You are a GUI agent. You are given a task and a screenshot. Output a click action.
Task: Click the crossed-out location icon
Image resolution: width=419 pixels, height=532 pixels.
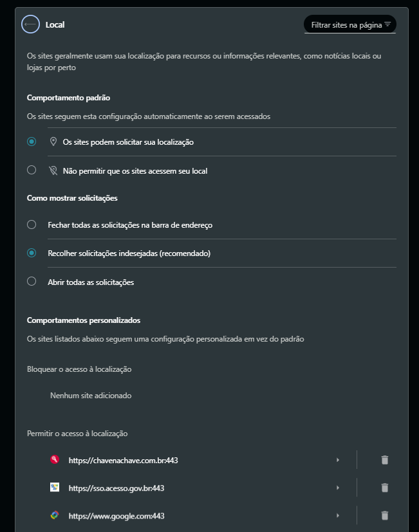click(x=53, y=170)
